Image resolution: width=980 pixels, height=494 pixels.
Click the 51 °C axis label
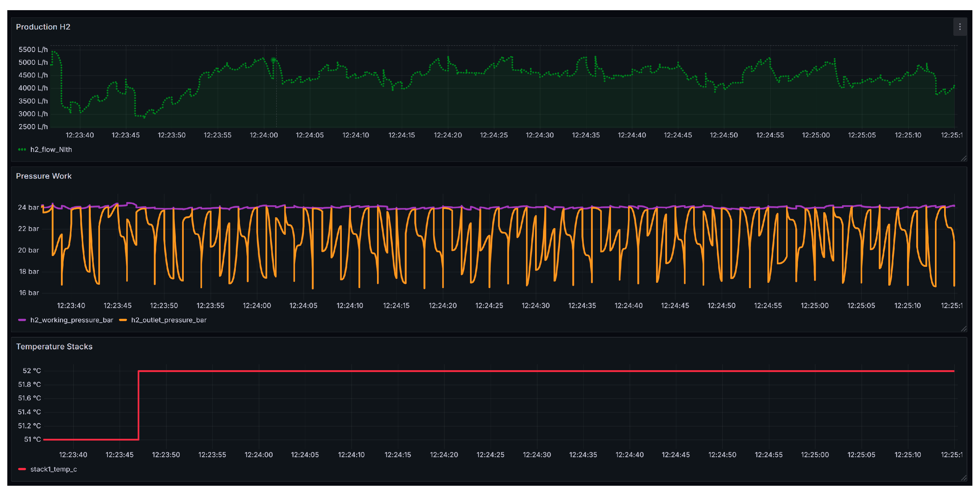32,439
